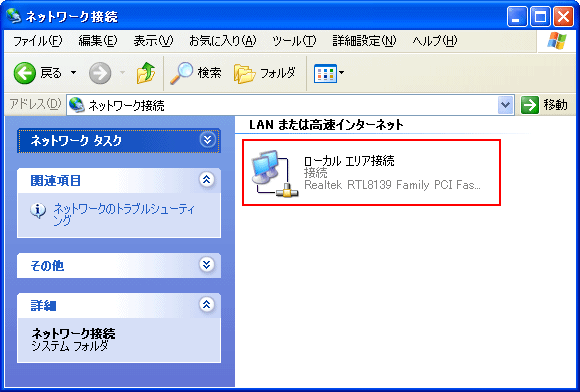Collapse the Details (詳細) panel
Viewport: 580px width, 392px height.
[x=206, y=305]
